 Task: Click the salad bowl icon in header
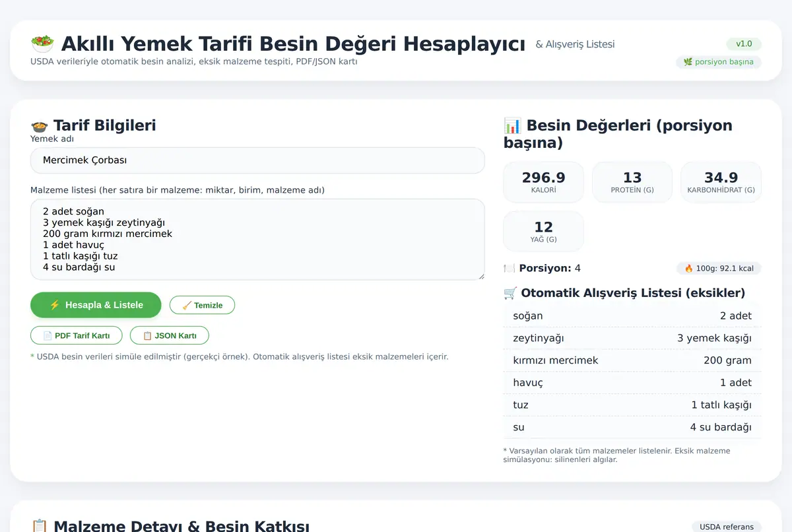point(42,44)
